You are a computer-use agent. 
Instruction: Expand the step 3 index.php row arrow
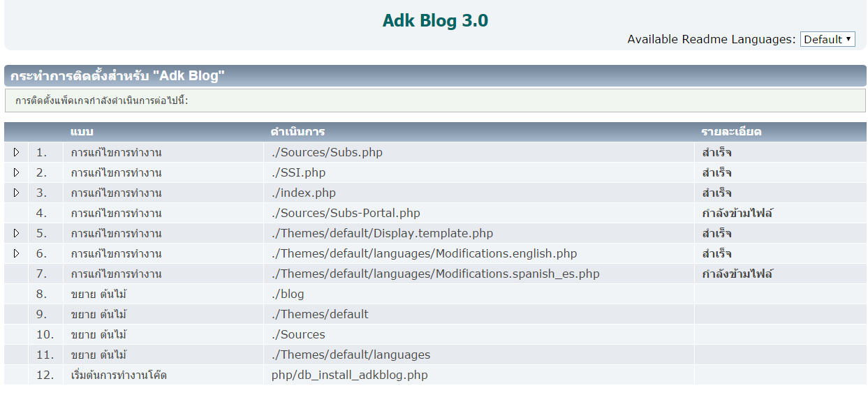tap(17, 193)
